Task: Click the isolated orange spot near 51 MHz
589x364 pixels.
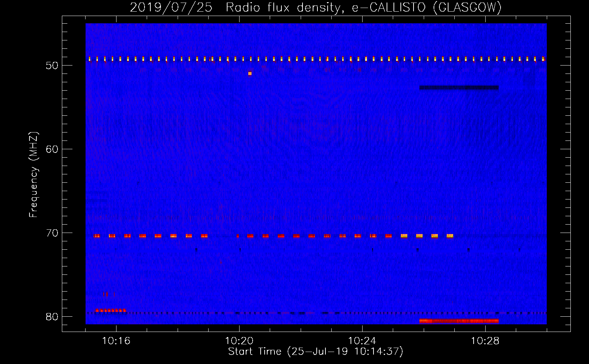Action: (250, 74)
